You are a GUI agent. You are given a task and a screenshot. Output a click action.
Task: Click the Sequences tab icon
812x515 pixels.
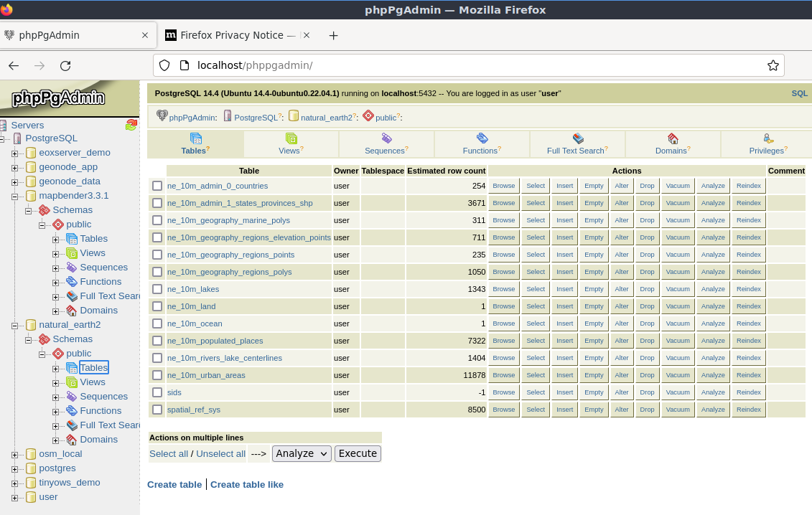pyautogui.click(x=386, y=138)
